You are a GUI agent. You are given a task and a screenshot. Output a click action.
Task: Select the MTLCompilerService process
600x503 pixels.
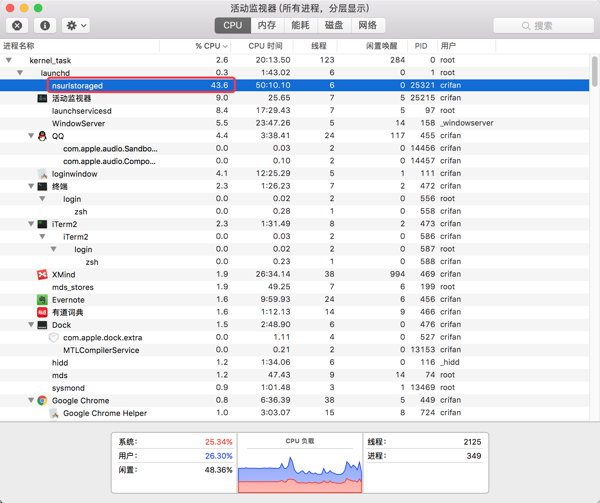294,350
